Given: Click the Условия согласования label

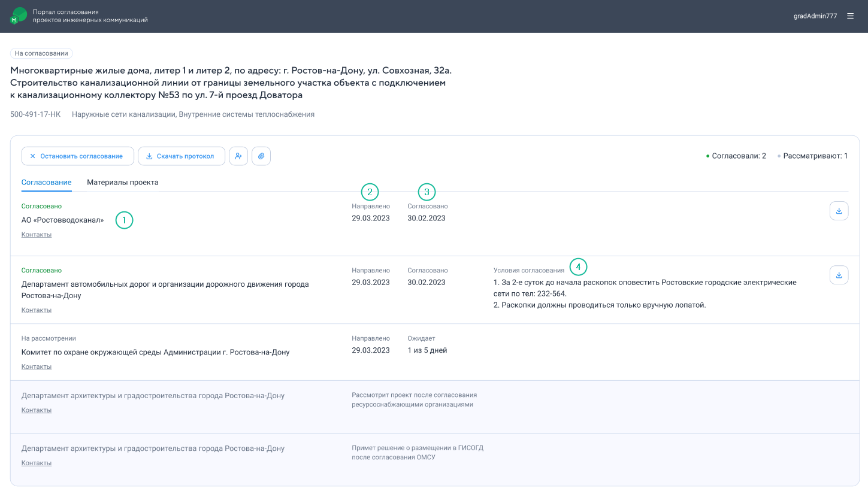Looking at the screenshot, I should click(529, 270).
